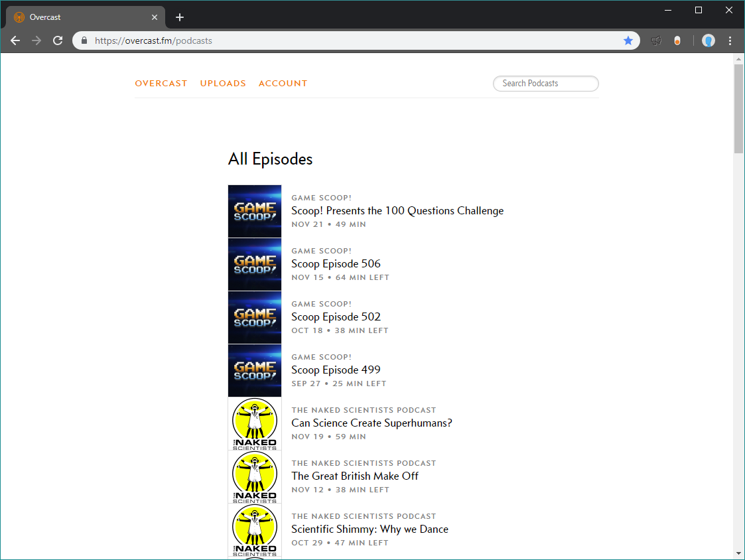Minimize the browser window
The image size is (745, 560).
pos(668,10)
